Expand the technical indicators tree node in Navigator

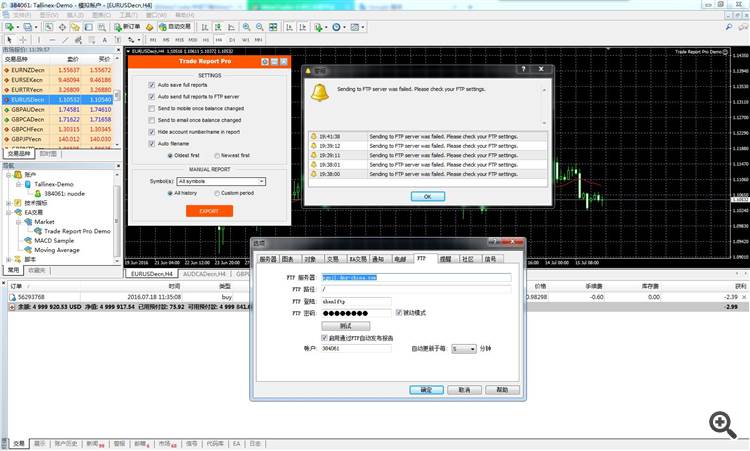point(9,203)
